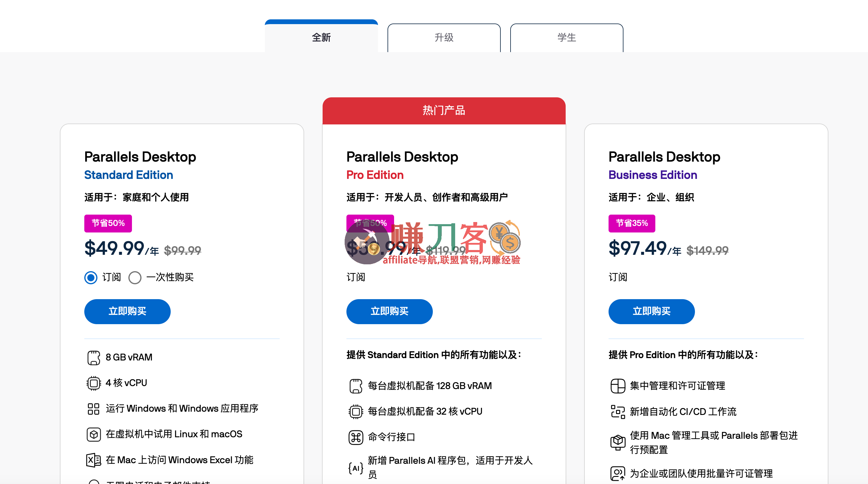The height and width of the screenshot is (484, 868).
Task: Click the 热门产品 banner
Action: (444, 110)
